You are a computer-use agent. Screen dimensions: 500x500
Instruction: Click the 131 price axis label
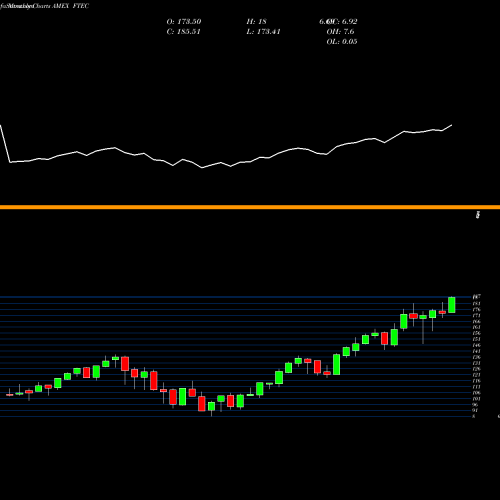(x=476, y=363)
